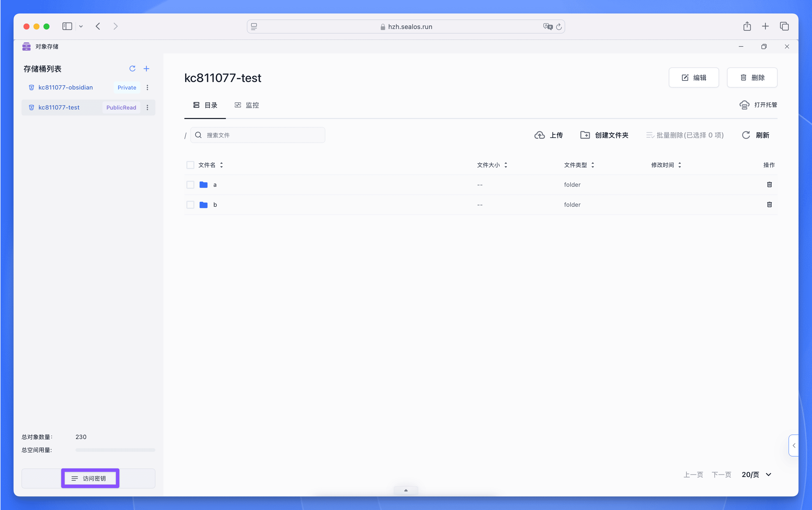
Task: Click the search magnifier icon
Action: pyautogui.click(x=199, y=135)
